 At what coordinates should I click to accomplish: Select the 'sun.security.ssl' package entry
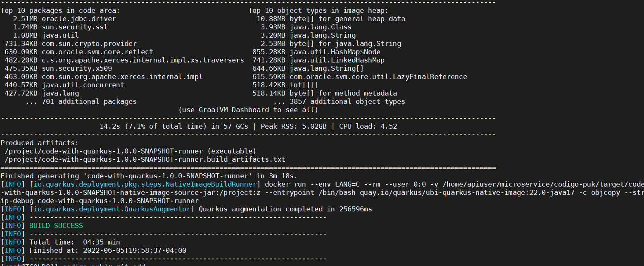coord(75,27)
